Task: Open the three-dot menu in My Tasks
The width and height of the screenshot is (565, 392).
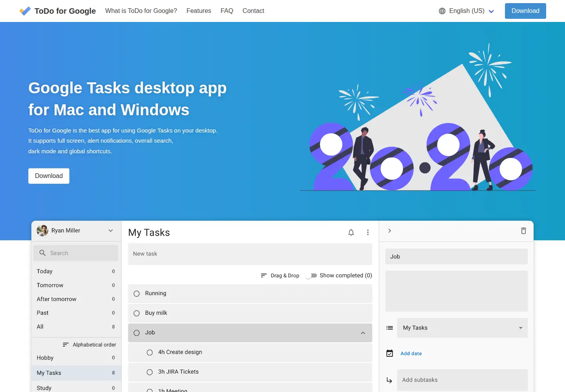Action: (368, 232)
